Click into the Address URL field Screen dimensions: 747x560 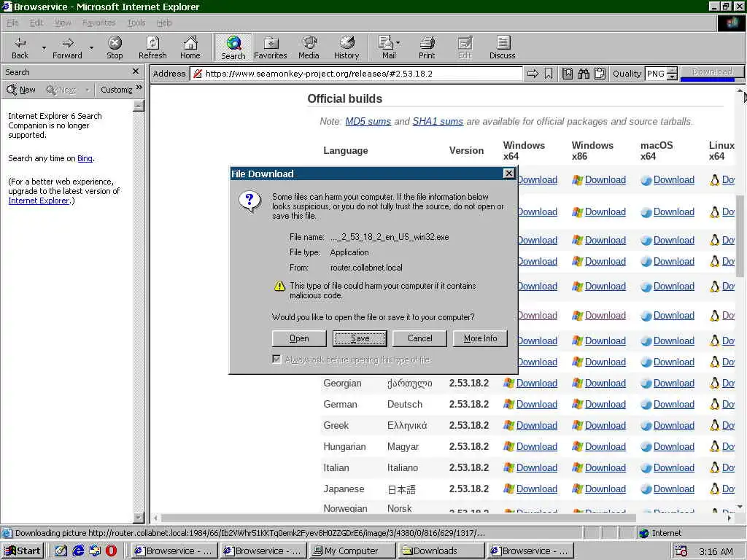[x=357, y=74]
